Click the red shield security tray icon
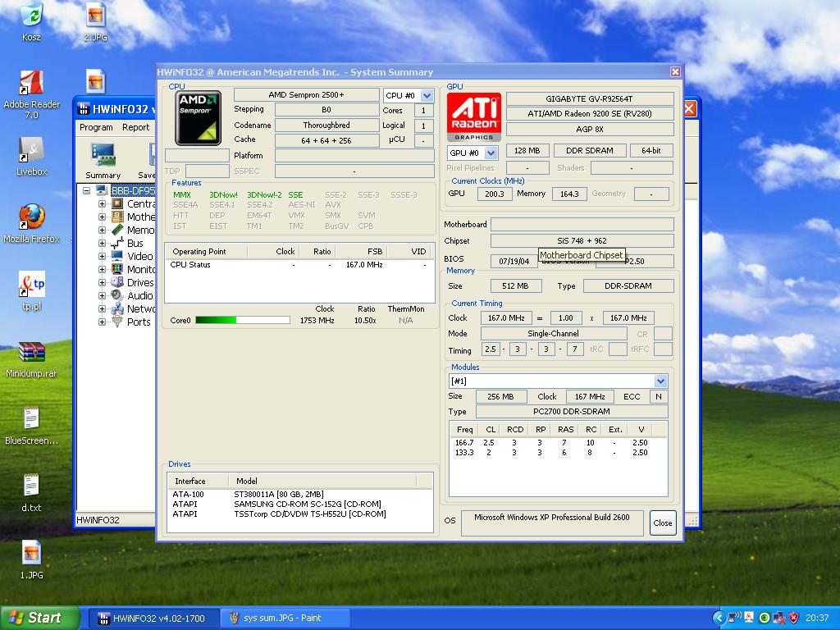Screen dimensions: 840x630 pos(794,619)
